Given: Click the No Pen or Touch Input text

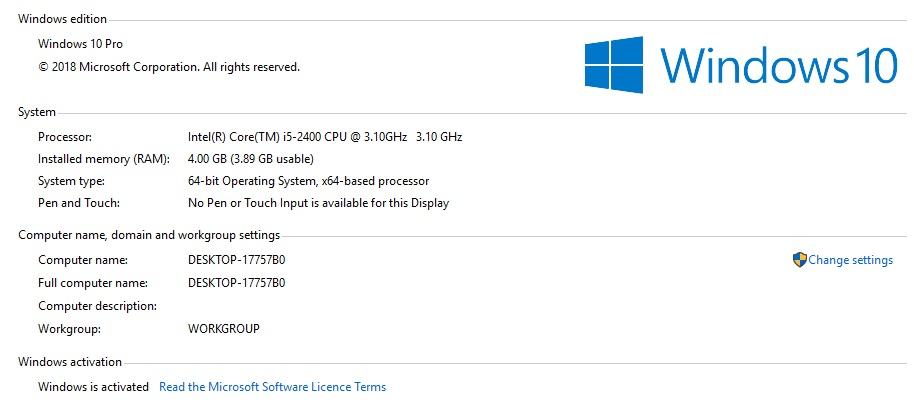Looking at the screenshot, I should (318, 203).
